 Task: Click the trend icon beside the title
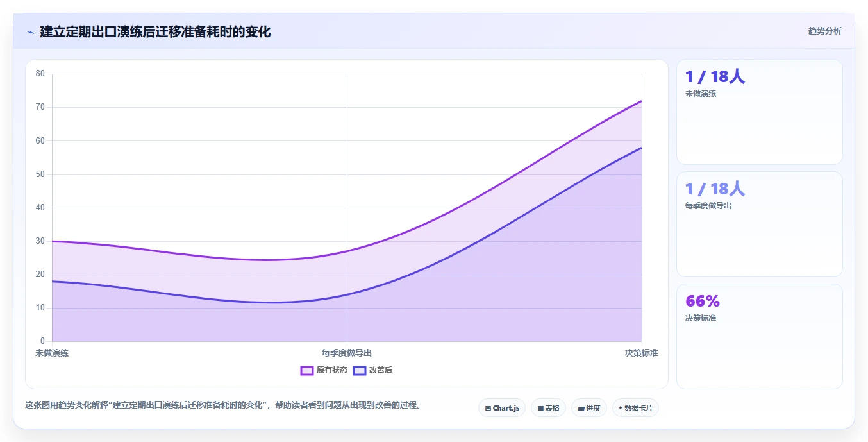click(30, 32)
